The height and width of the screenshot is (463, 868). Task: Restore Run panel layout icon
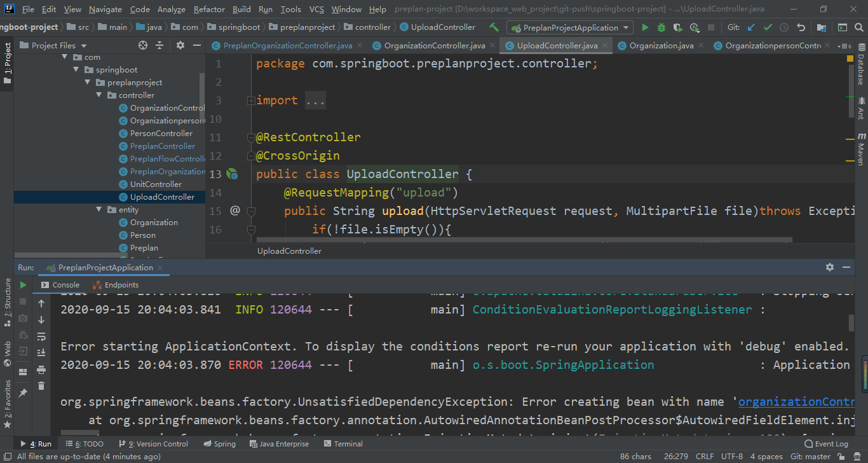24,372
